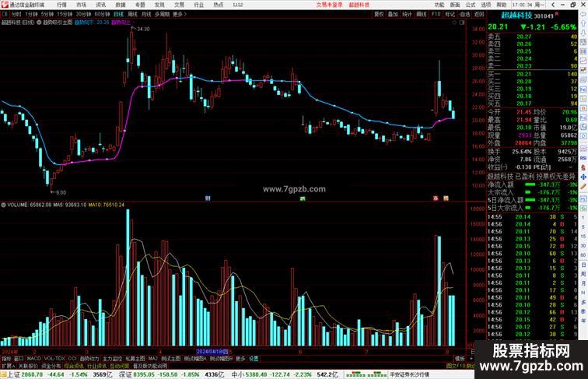
Task: Click the 叠加 overlay button
Action: (393, 14)
